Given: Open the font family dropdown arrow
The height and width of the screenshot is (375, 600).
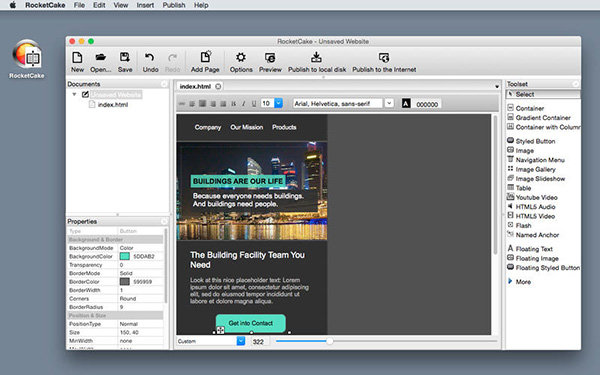Looking at the screenshot, I should [x=389, y=103].
